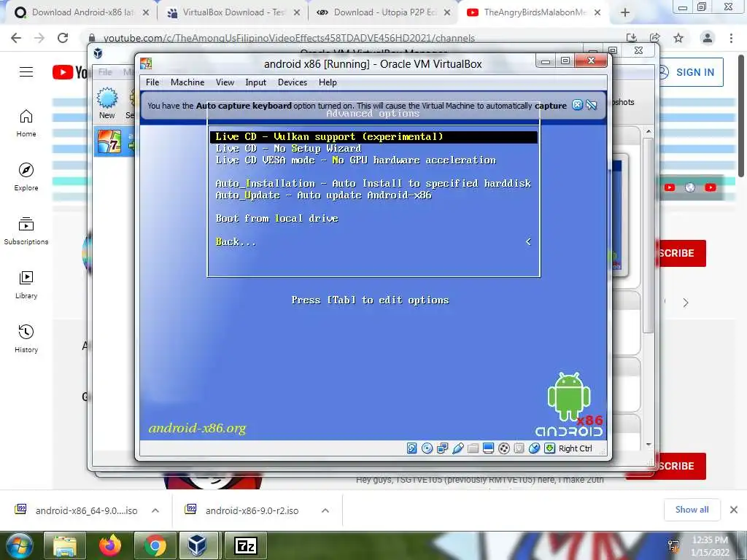Viewport: 747px width, 560px height.
Task: Open 7-Zip from the taskbar
Action: click(246, 545)
